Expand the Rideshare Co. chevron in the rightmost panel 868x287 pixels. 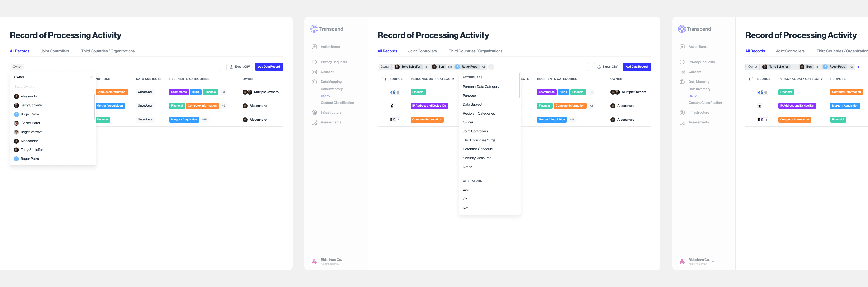pos(713,261)
